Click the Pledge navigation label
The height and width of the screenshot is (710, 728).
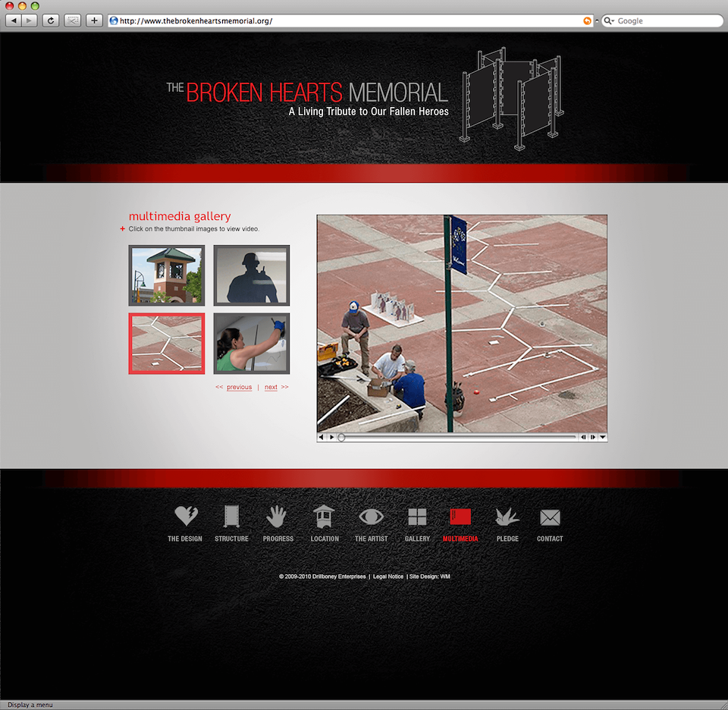coord(507,539)
